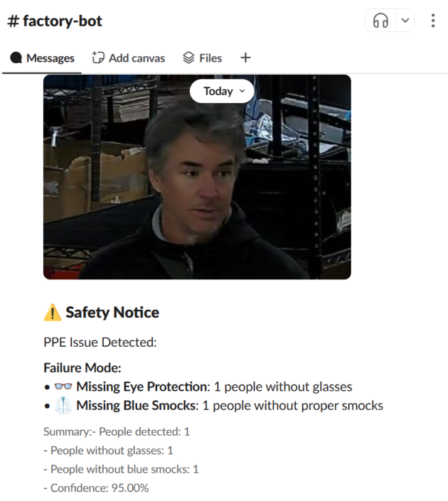Screen dimensions: 448x501
Task: Click the chevron beside Today
Action: point(242,91)
